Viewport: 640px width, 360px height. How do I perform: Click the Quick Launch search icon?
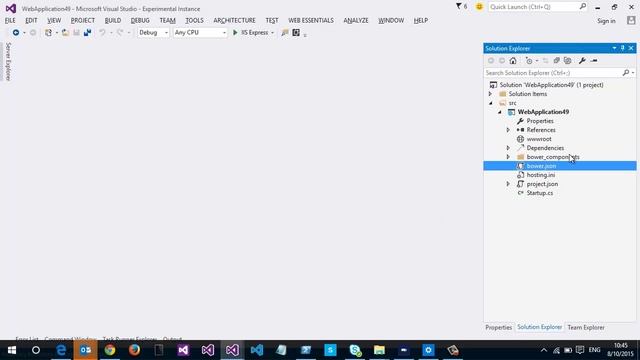pos(582,7)
